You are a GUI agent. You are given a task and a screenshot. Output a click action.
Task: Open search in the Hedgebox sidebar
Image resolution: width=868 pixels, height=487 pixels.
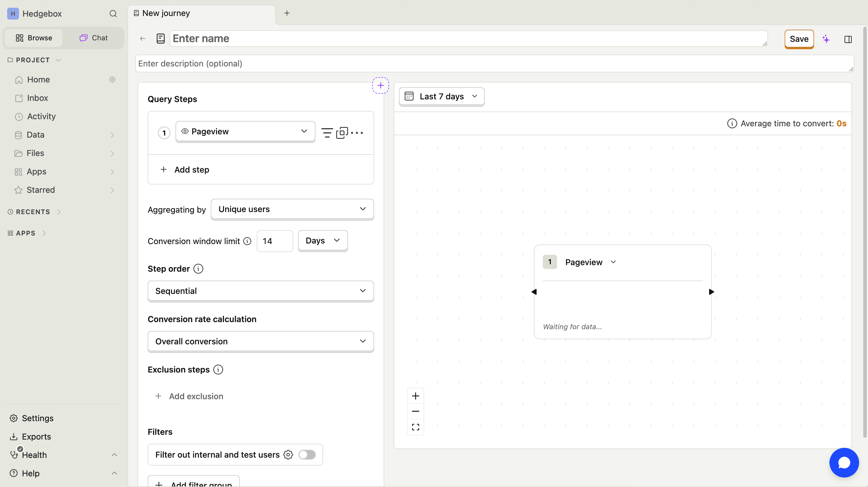click(113, 13)
